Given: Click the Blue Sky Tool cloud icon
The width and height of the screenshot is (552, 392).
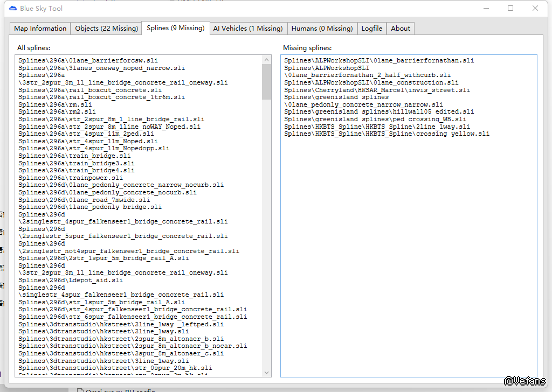Looking at the screenshot, I should pyautogui.click(x=13, y=8).
